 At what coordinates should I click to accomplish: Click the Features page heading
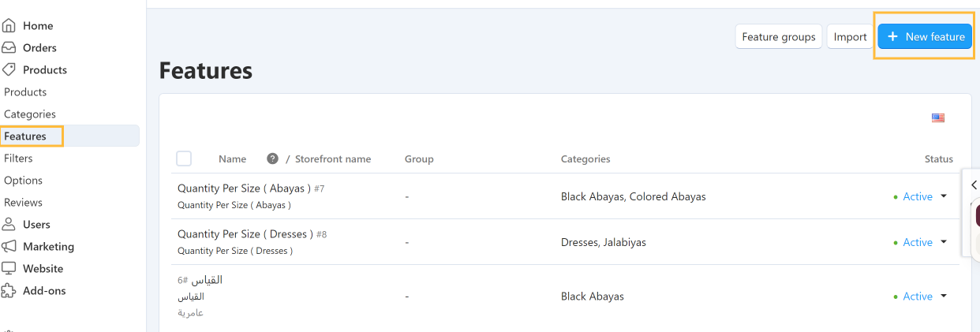coord(206,71)
